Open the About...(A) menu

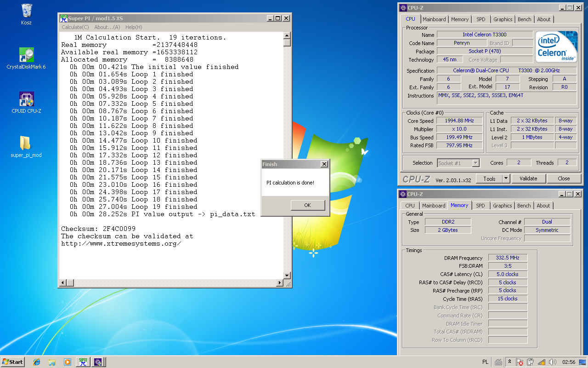tap(107, 27)
